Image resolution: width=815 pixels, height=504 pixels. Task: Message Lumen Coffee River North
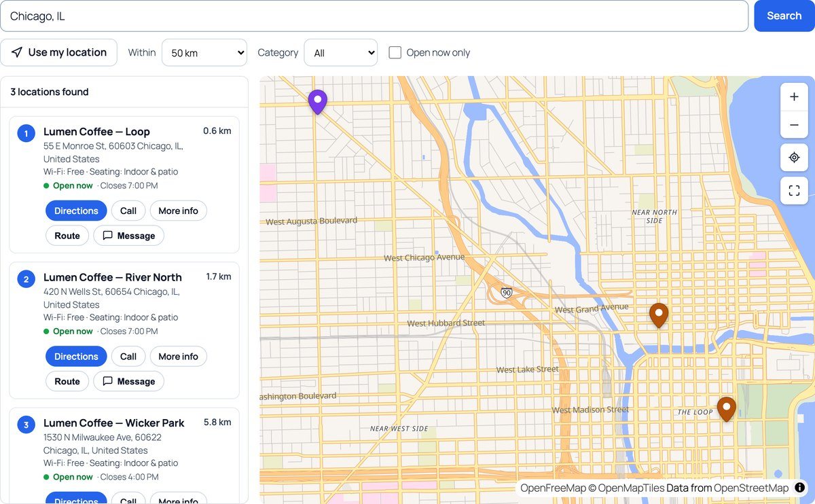(128, 381)
